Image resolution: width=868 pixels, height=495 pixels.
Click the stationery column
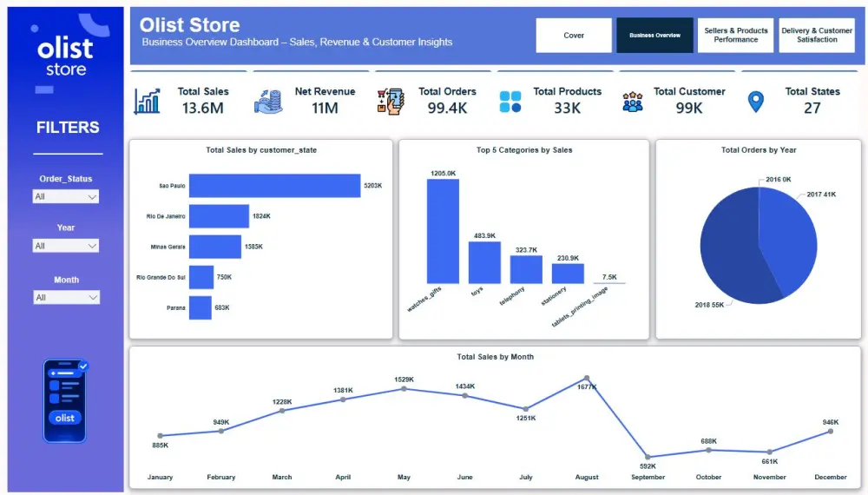[568, 274]
